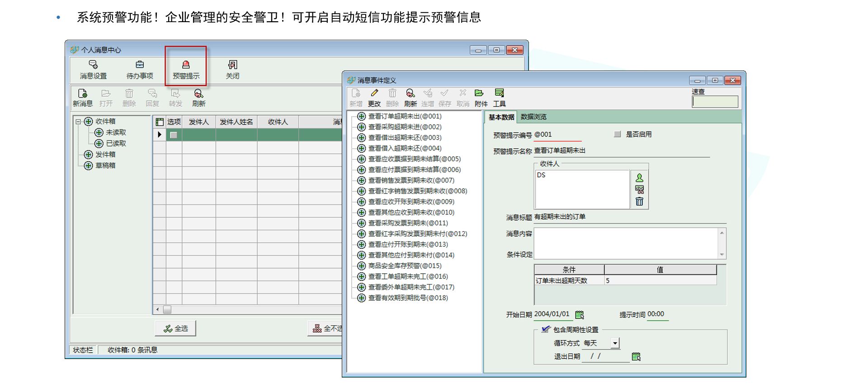
Task: Check the 选项 box in first message row
Action: [174, 135]
